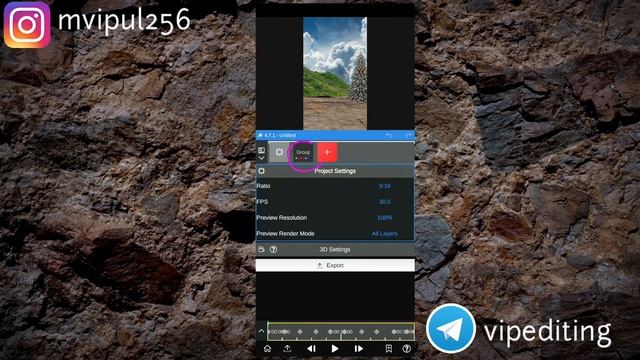Step forward one frame
Viewport: 640px width, 360px height.
click(358, 349)
